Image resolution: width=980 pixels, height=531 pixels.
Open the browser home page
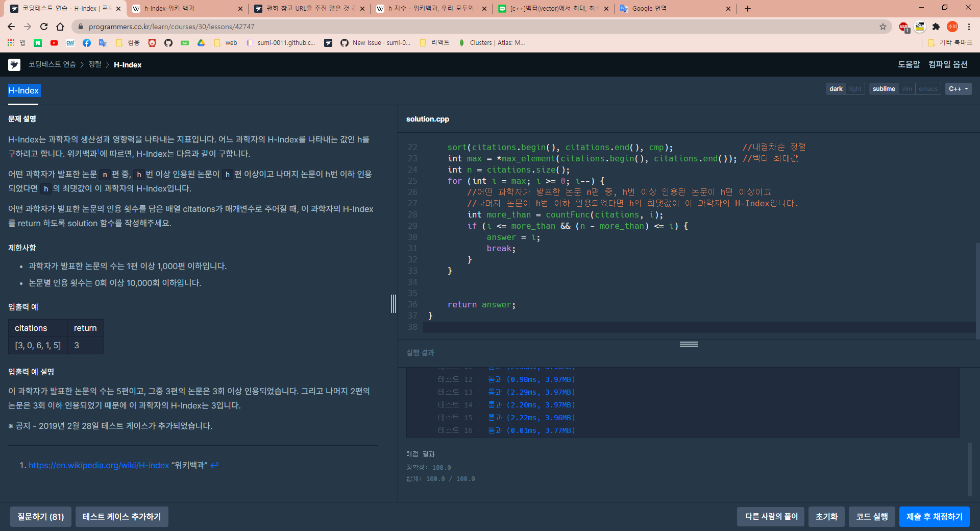[60, 27]
